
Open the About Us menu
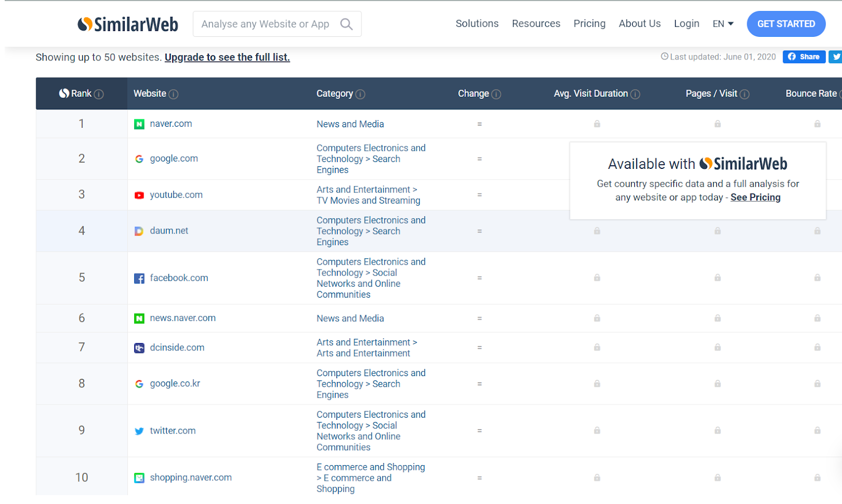click(x=639, y=24)
